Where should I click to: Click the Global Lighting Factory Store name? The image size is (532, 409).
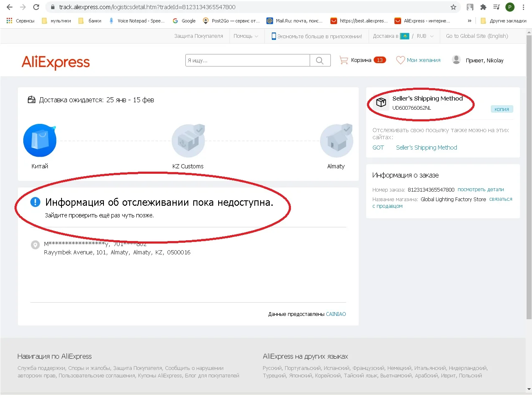pos(453,200)
